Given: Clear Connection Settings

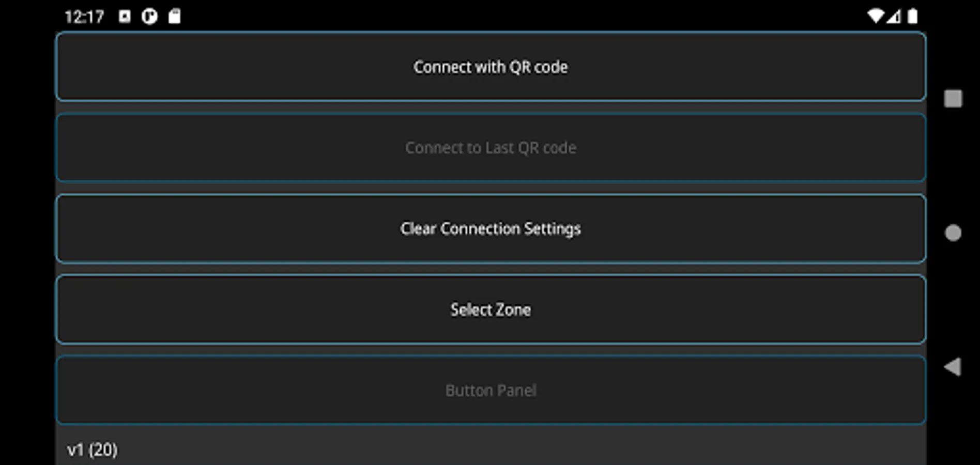Looking at the screenshot, I should pyautogui.click(x=490, y=228).
